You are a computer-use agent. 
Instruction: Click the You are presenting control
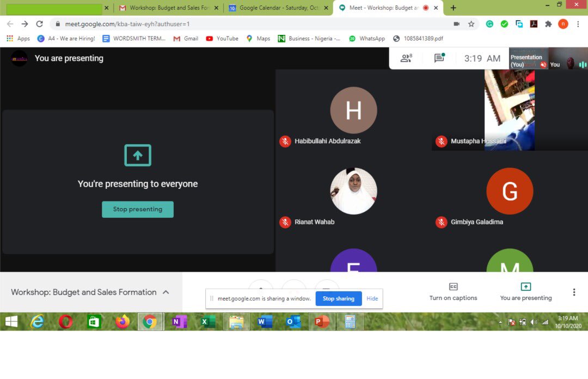(526, 292)
